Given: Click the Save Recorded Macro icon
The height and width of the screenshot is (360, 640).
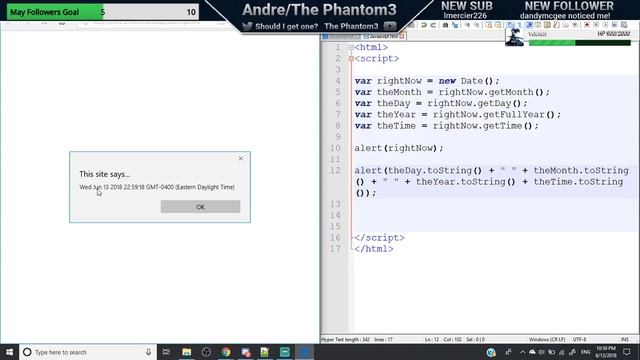Looking at the screenshot, I should pyautogui.click(x=624, y=25).
